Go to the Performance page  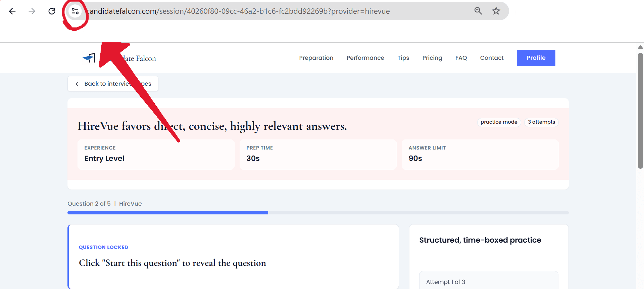tap(365, 58)
